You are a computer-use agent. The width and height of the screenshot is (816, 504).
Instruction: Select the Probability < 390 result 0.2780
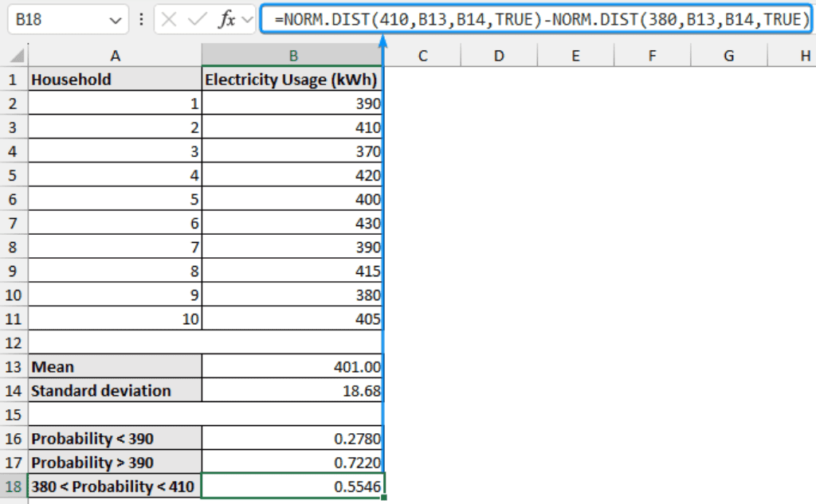[x=293, y=439]
